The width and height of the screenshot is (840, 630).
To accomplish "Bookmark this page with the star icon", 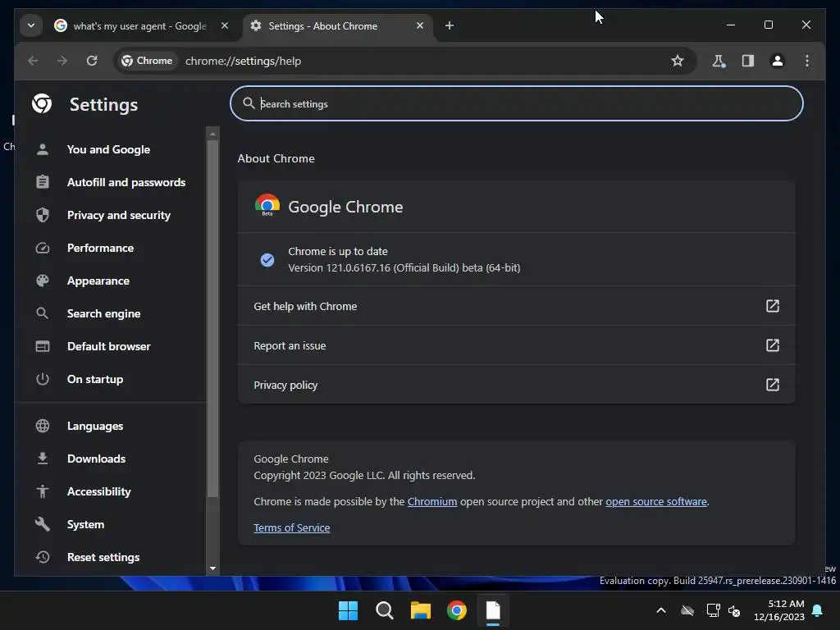I will tap(678, 61).
